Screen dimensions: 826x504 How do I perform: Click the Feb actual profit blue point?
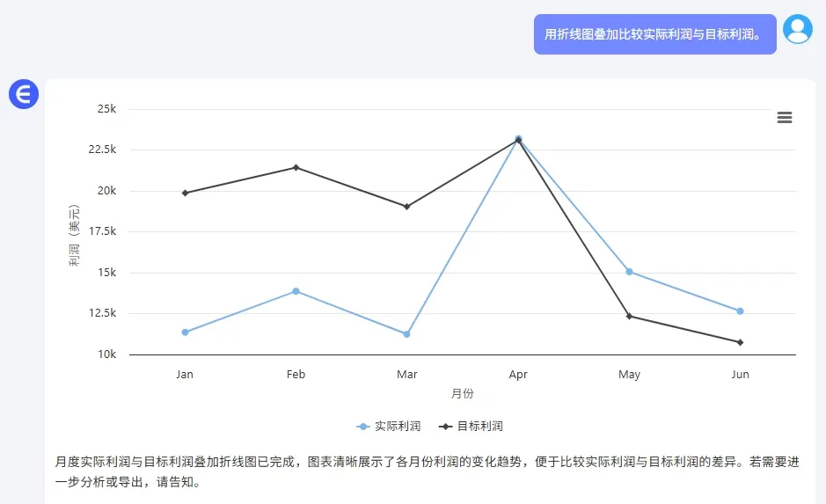click(x=296, y=291)
